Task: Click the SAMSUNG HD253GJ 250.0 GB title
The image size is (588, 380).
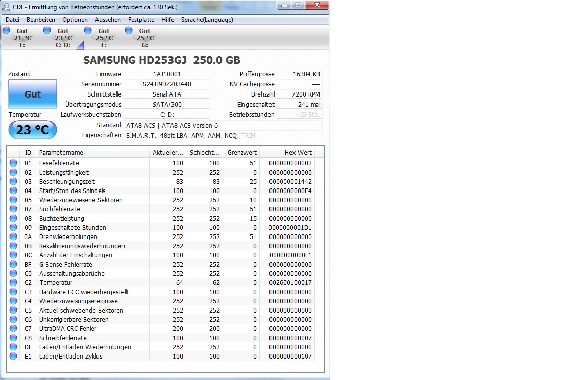Action: pyautogui.click(x=162, y=60)
